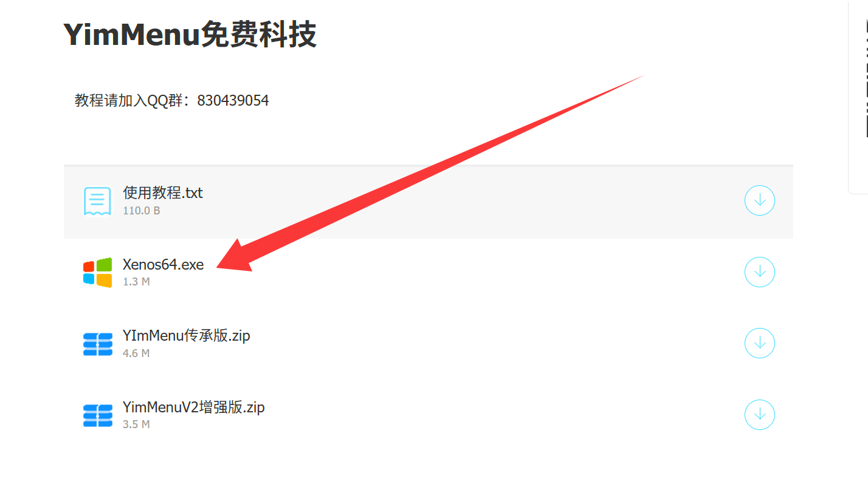The width and height of the screenshot is (868, 501).
Task: Click the 110.0 B size label
Action: 141,211
